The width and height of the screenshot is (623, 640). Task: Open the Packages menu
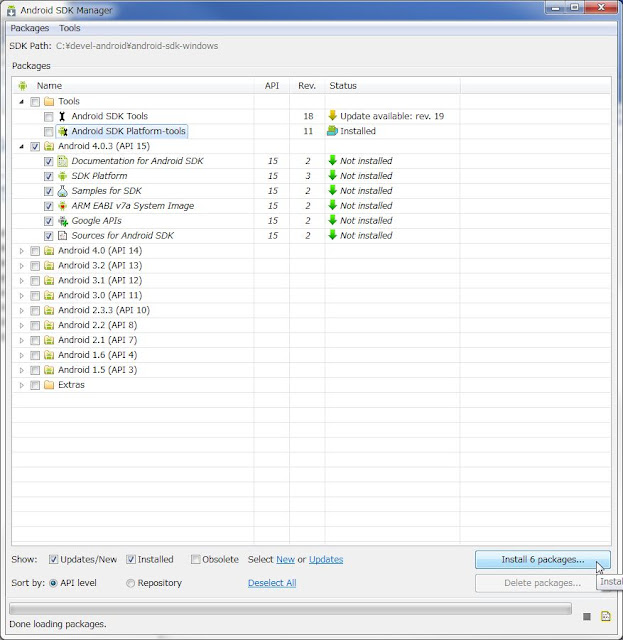[29, 28]
